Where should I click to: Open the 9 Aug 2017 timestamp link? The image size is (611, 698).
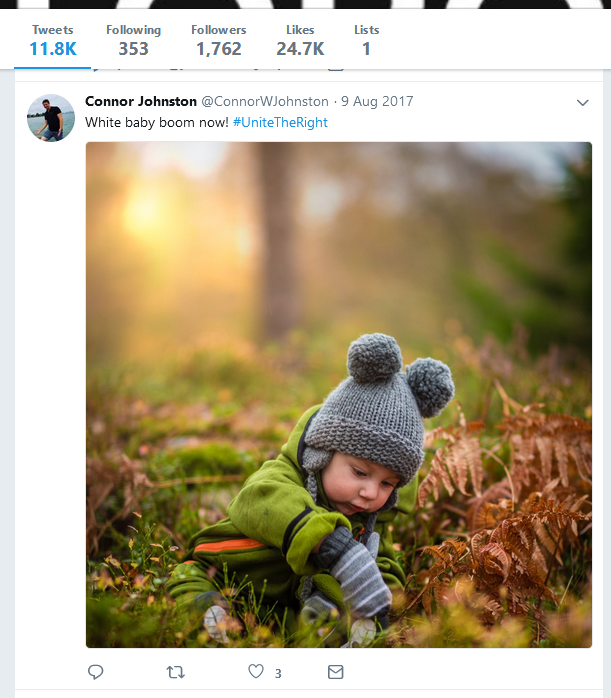[377, 102]
